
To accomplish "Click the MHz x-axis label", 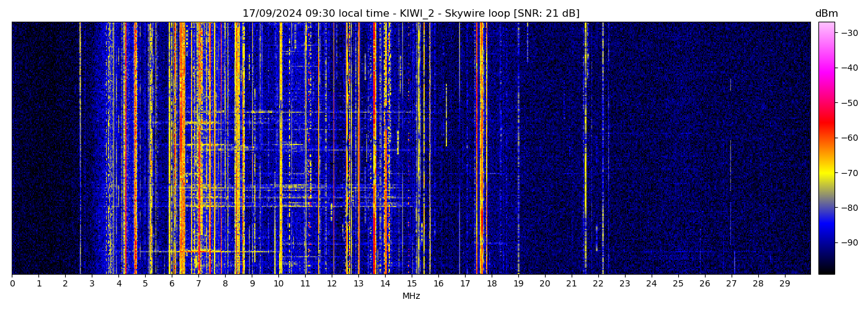I will 411,296.
